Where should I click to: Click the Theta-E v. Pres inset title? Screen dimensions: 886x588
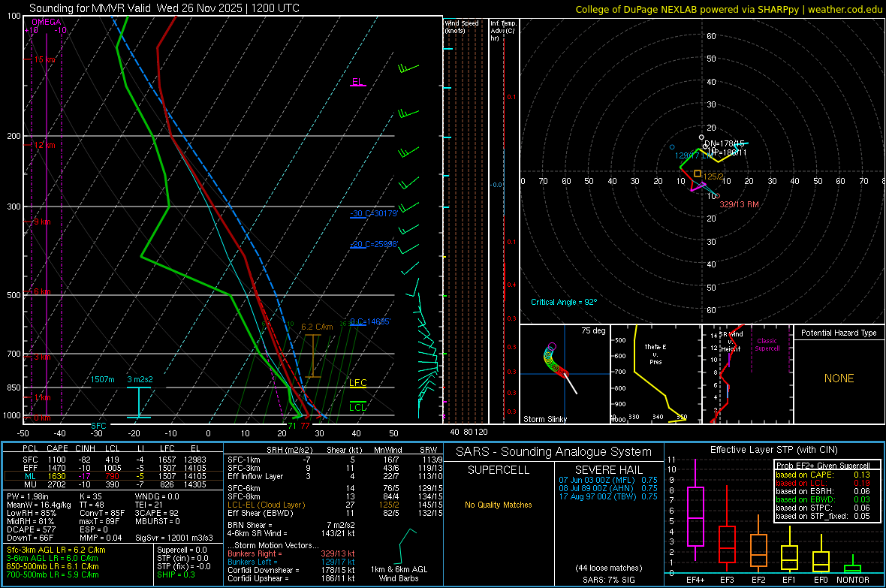point(655,354)
